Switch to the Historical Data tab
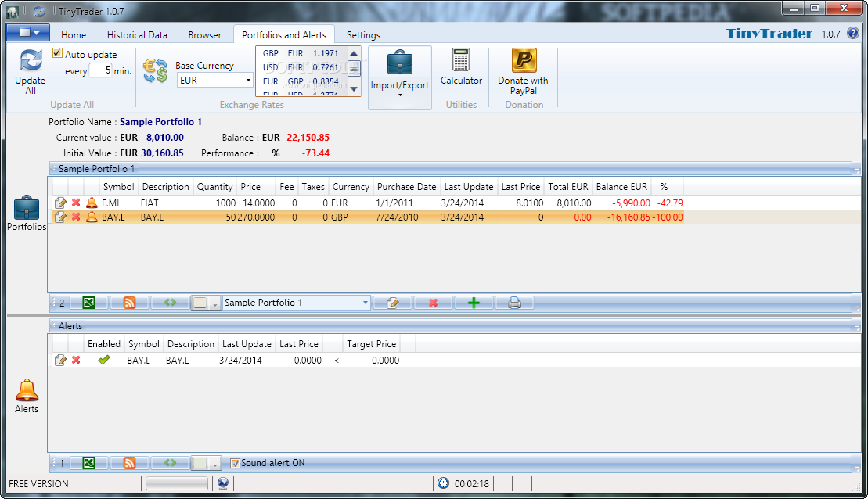Screen dimensions: 868x499 click(x=137, y=35)
